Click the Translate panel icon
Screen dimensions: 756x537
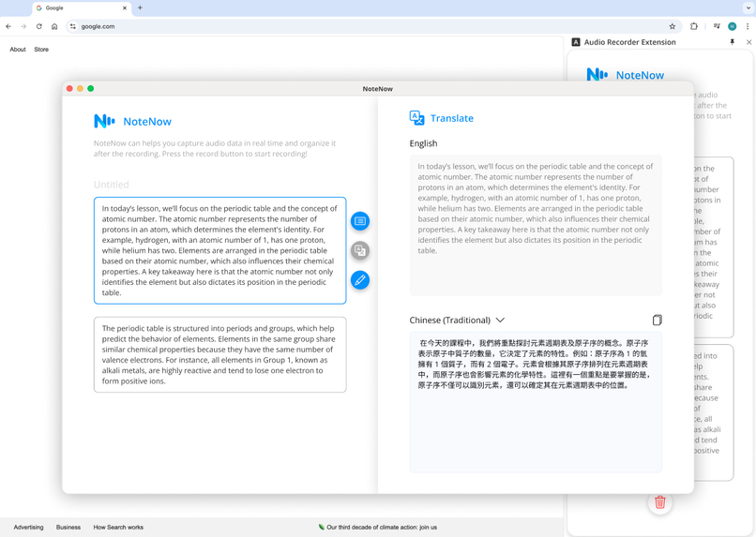click(x=416, y=118)
